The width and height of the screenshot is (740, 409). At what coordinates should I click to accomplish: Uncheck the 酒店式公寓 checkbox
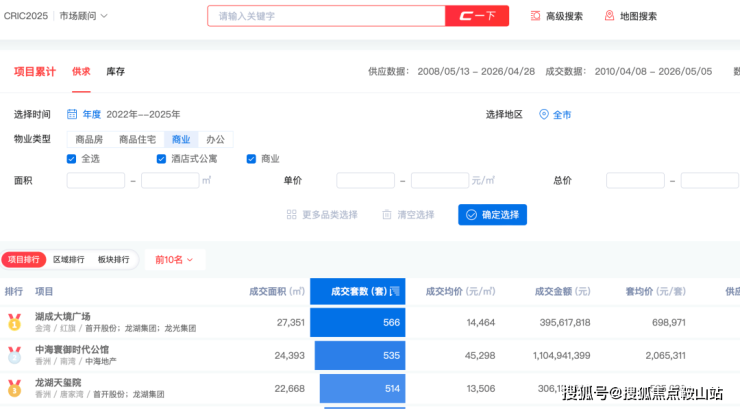click(x=161, y=159)
